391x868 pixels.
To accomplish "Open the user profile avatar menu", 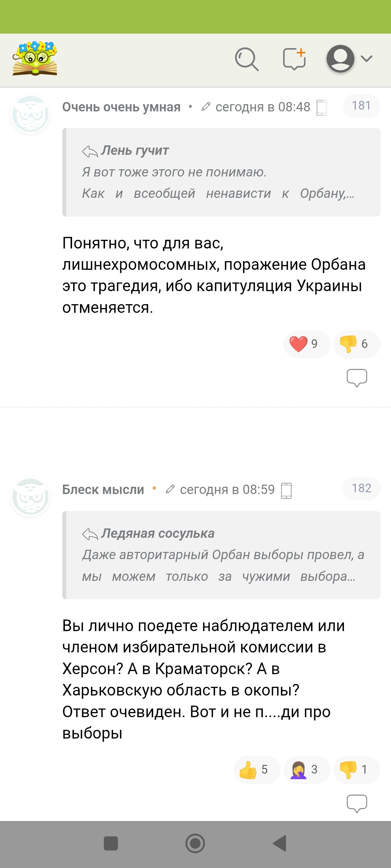I will [340, 59].
